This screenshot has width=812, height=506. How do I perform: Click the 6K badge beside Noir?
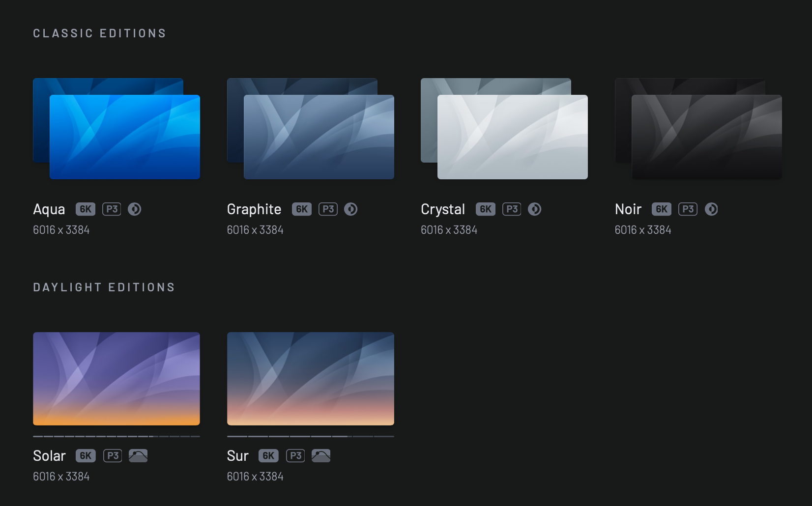(661, 209)
